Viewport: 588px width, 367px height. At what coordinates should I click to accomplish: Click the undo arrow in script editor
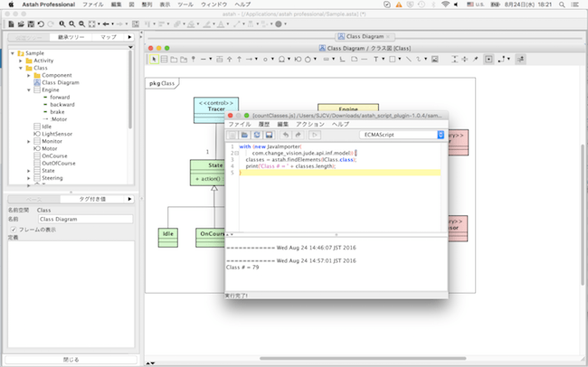pos(286,135)
